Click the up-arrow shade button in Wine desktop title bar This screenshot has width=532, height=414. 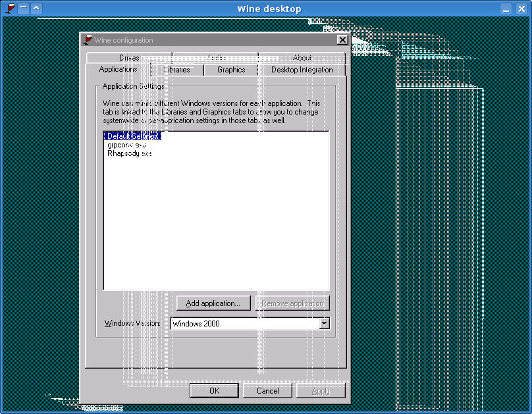36,9
